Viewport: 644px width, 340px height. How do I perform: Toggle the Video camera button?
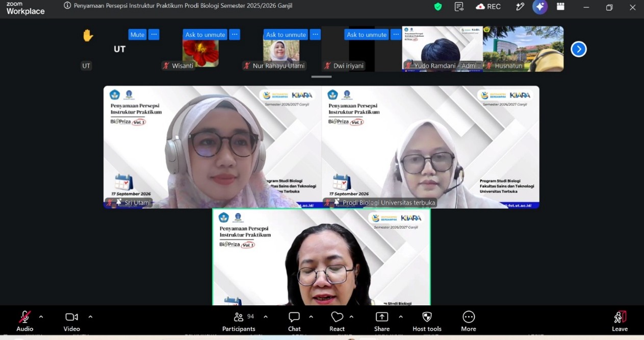[x=71, y=321]
